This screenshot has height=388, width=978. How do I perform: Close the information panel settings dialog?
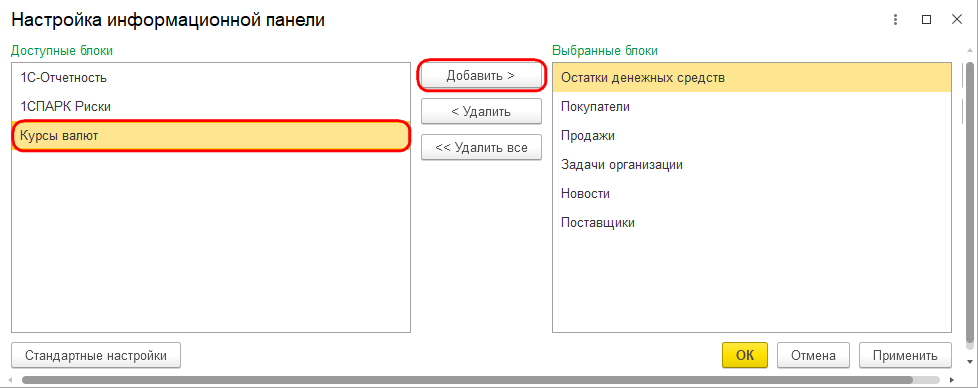[957, 20]
